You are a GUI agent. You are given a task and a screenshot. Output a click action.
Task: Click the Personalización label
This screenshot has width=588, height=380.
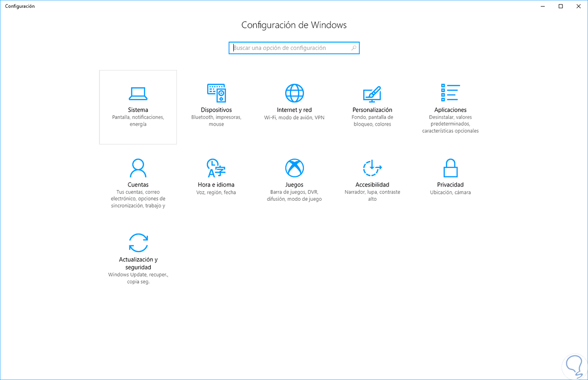pyautogui.click(x=372, y=110)
